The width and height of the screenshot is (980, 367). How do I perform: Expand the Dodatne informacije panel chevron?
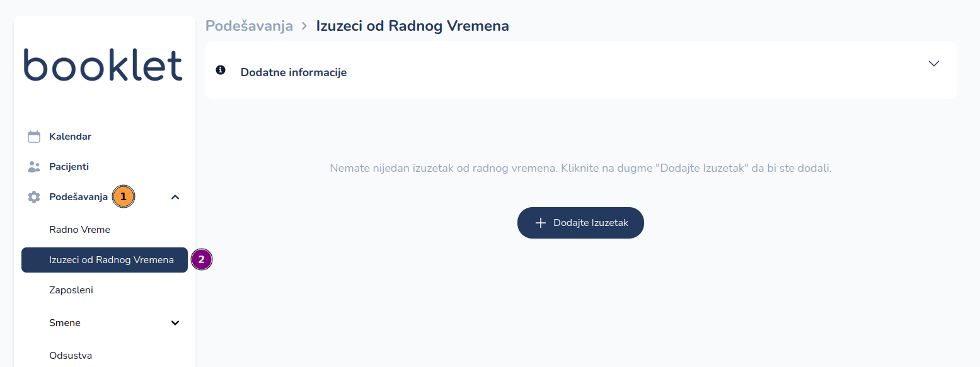tap(934, 64)
